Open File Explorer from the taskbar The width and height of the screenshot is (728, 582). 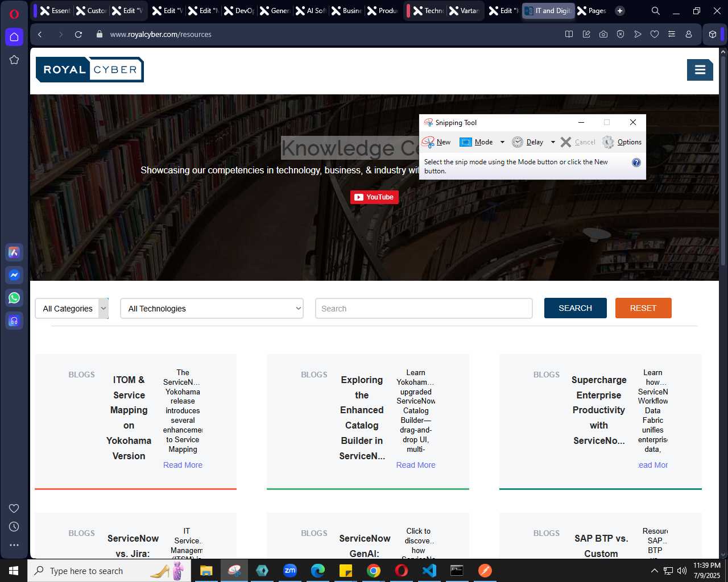coord(206,571)
